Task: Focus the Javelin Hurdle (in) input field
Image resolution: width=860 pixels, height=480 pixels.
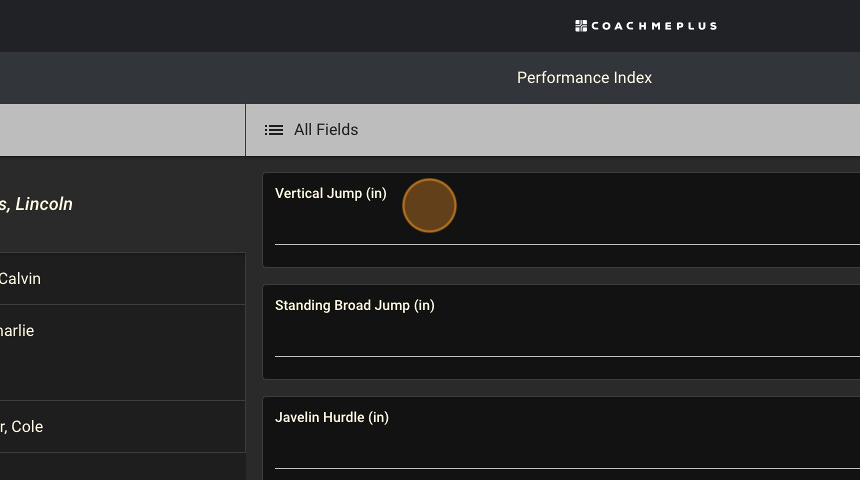Action: [x=567, y=454]
